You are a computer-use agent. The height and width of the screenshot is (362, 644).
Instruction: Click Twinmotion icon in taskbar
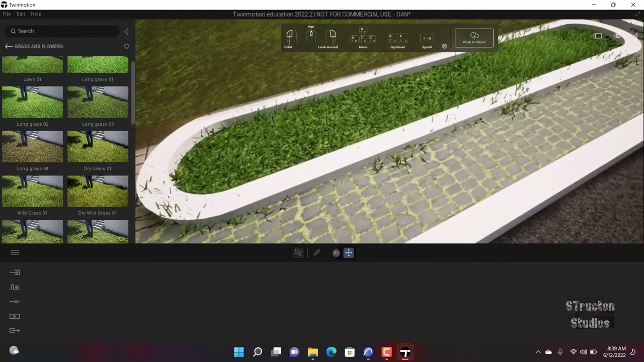pyautogui.click(x=405, y=352)
